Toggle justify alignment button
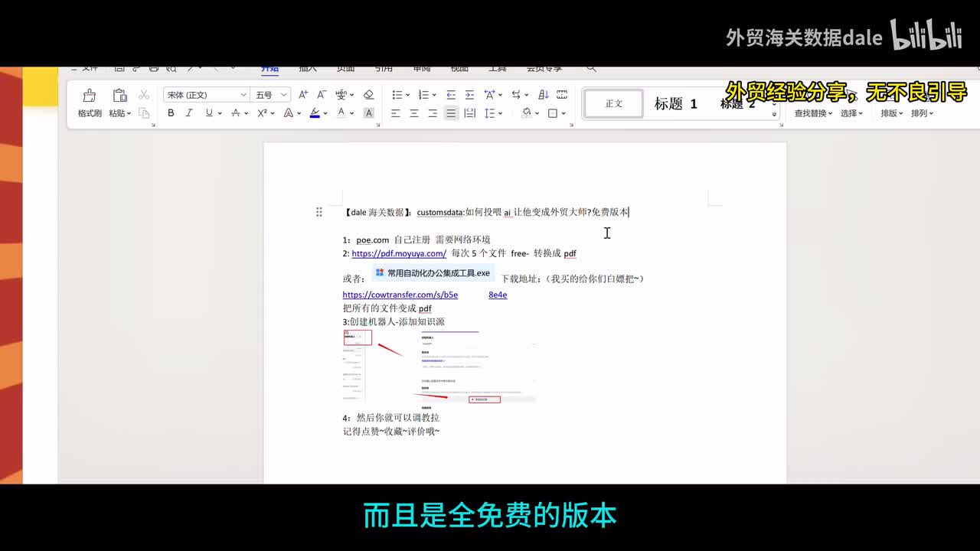The height and width of the screenshot is (551, 980). coord(451,113)
